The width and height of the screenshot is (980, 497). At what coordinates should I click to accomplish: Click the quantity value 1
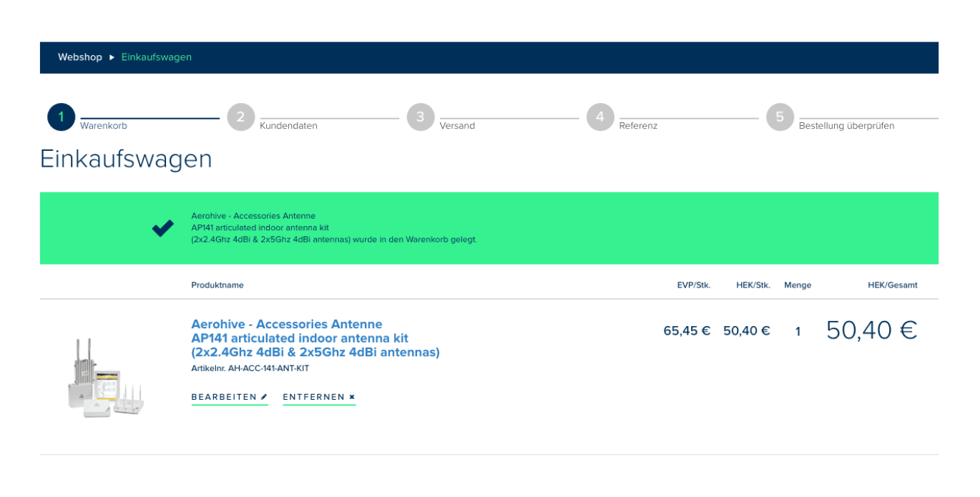click(x=798, y=331)
